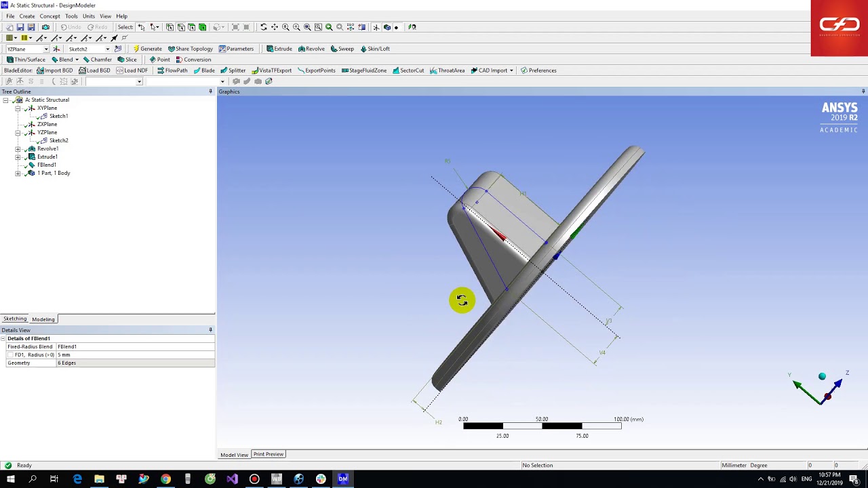
Task: Open the Tools menu
Action: 71,16
